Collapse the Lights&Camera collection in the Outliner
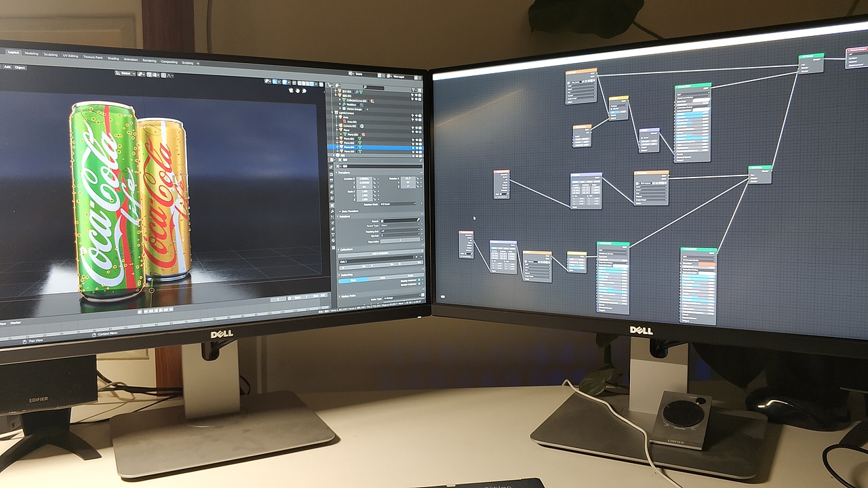Image resolution: width=868 pixels, height=488 pixels. pyautogui.click(x=332, y=113)
